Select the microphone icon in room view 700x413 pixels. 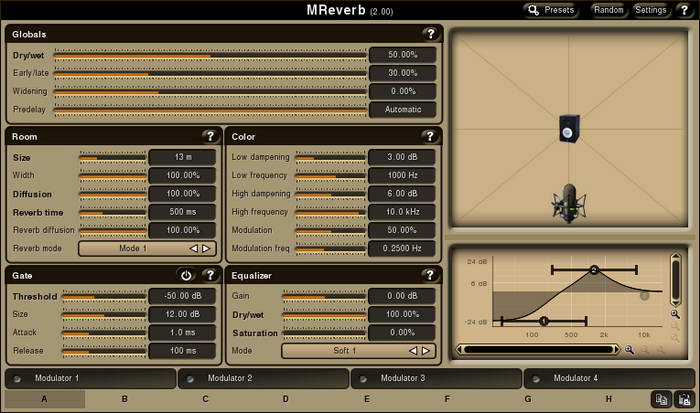pos(569,203)
